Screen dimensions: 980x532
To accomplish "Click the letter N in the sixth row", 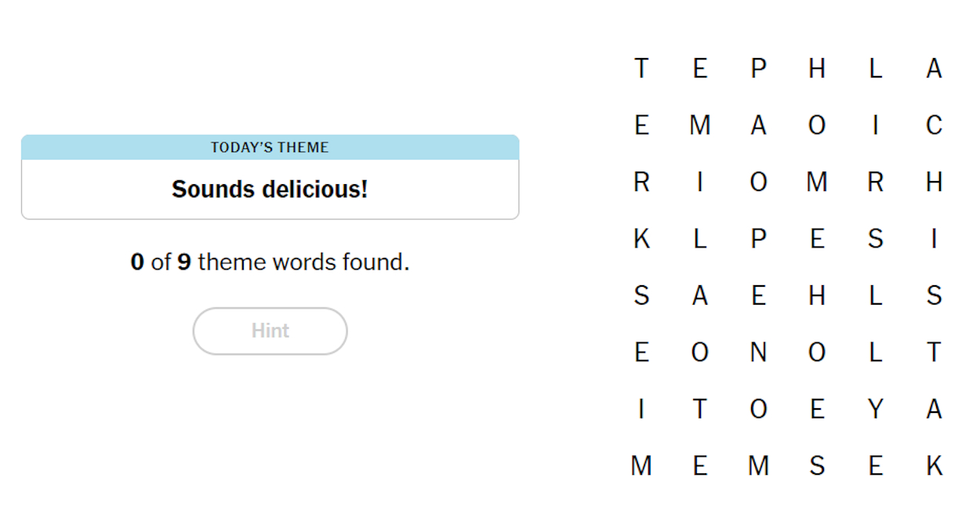I will coord(759,353).
